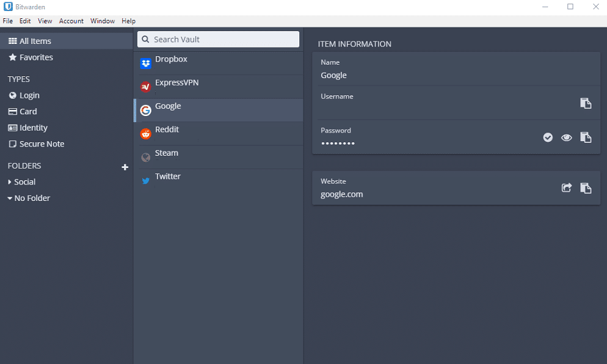
Task: Toggle password visibility eye icon
Action: (x=566, y=137)
